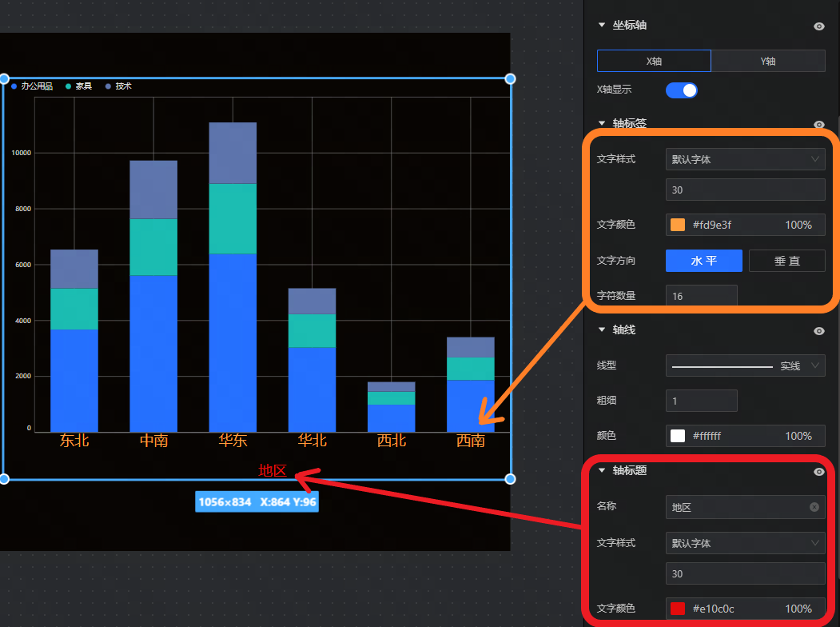Click the eye icon beside 轴标签
The height and width of the screenshot is (627, 840).
tap(818, 125)
